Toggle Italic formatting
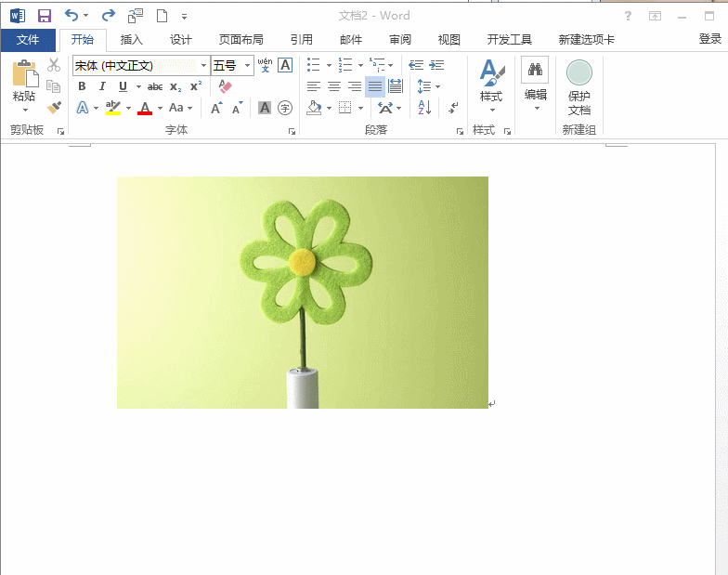This screenshot has height=575, width=728. point(102,86)
